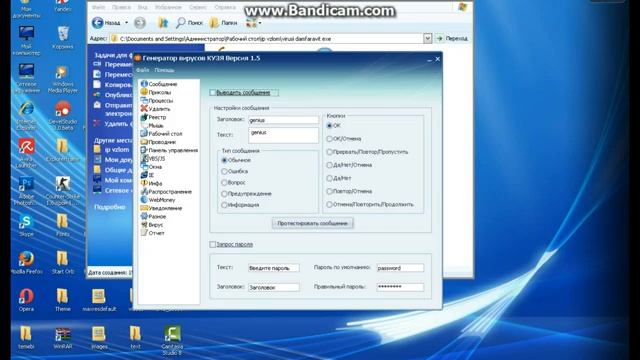Choose Прервать/Повтор/Пропустить buttons option
This screenshot has width=640, height=360.
(x=329, y=152)
